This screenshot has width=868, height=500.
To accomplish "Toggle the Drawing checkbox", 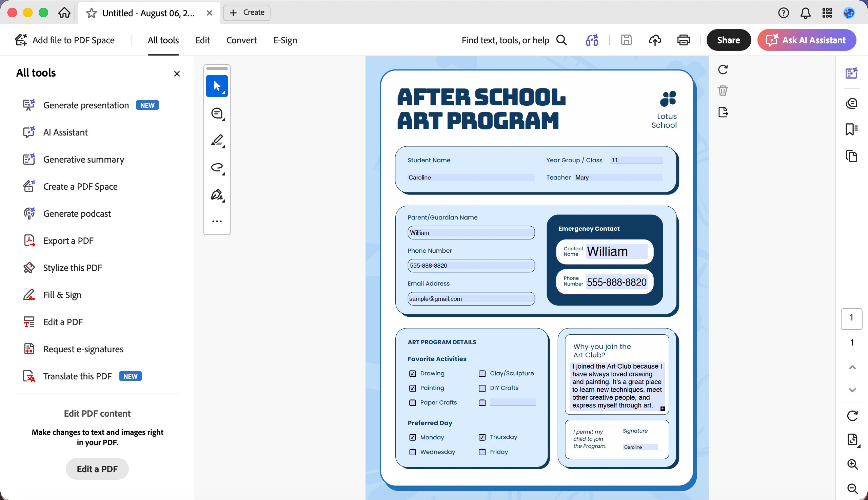I will pyautogui.click(x=412, y=373).
